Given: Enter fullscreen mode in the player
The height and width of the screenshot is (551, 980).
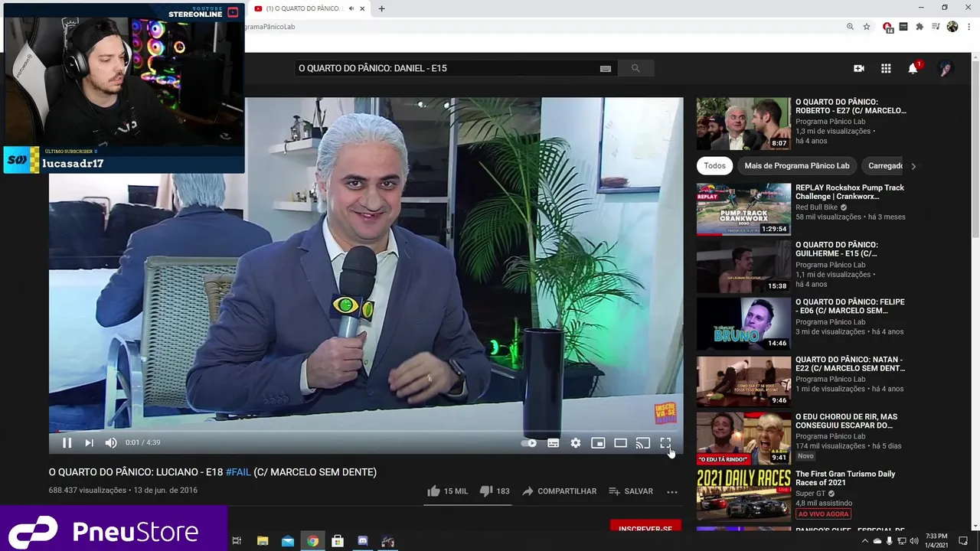Looking at the screenshot, I should [665, 443].
